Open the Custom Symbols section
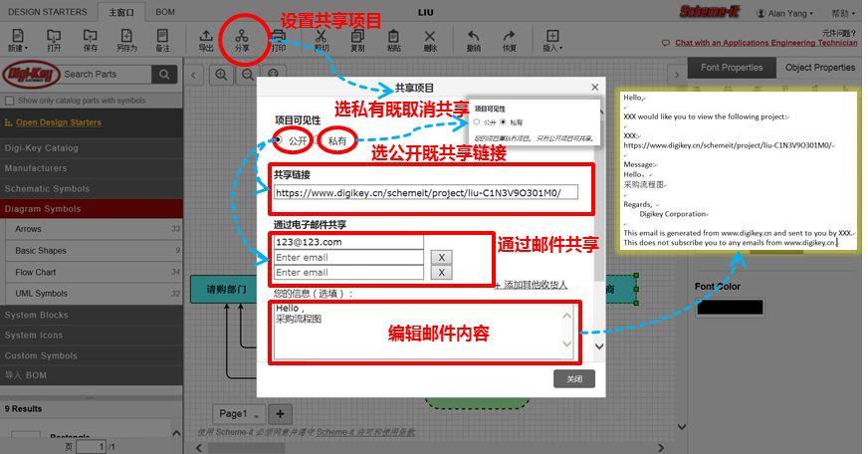 [x=92, y=355]
